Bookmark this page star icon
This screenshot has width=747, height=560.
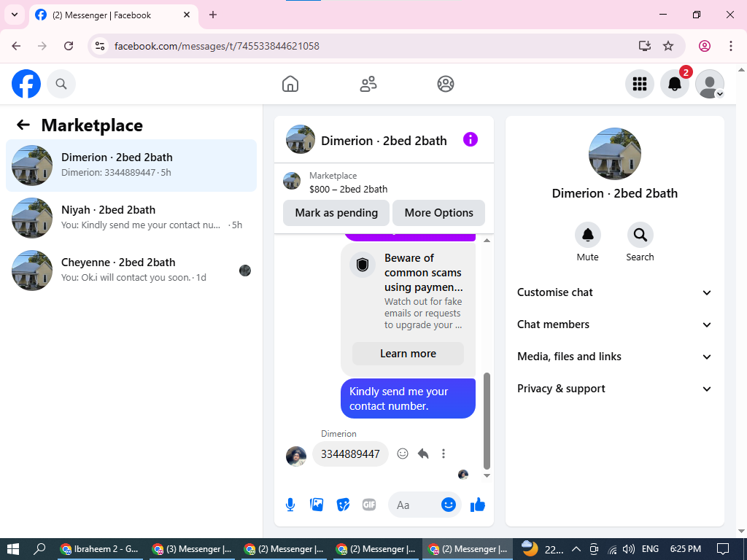(x=668, y=46)
